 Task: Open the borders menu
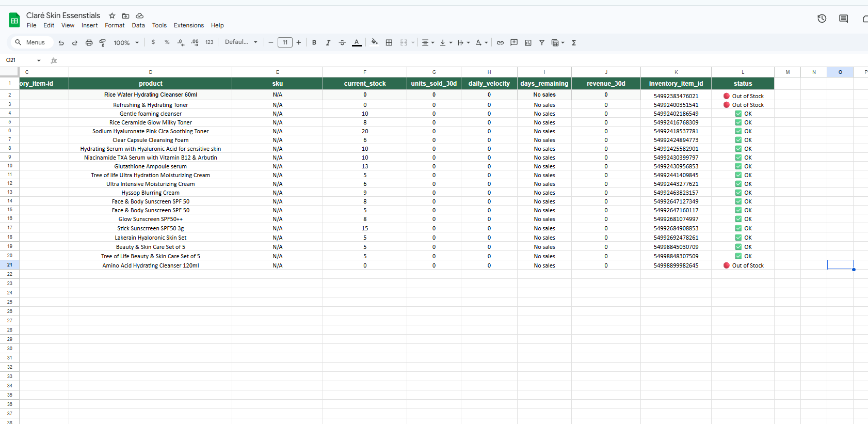click(389, 43)
